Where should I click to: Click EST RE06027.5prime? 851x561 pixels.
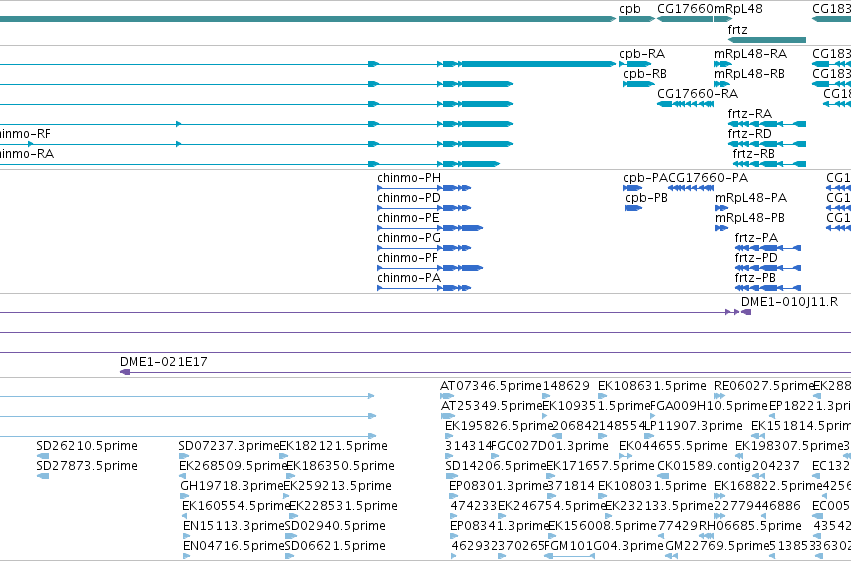(720, 396)
